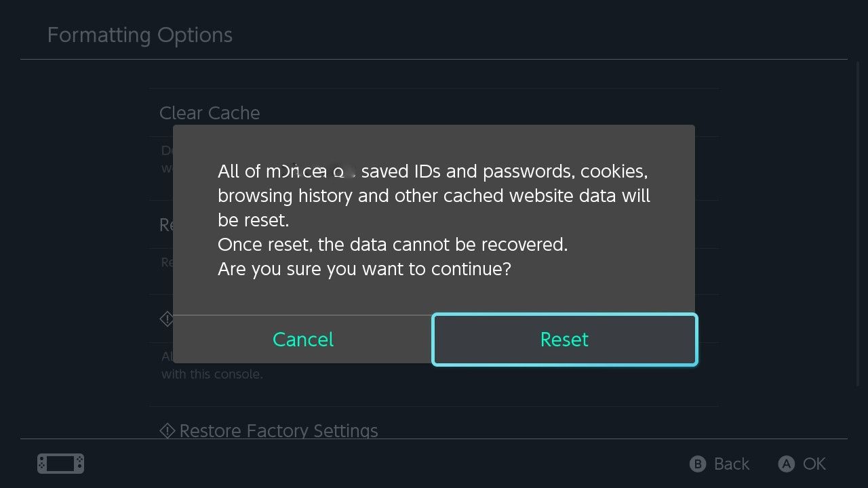Click the "with this console." description text
This screenshot has width=868, height=488.
212,374
